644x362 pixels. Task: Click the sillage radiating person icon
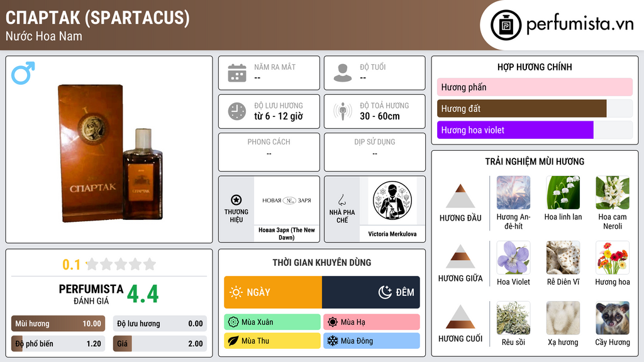[343, 111]
